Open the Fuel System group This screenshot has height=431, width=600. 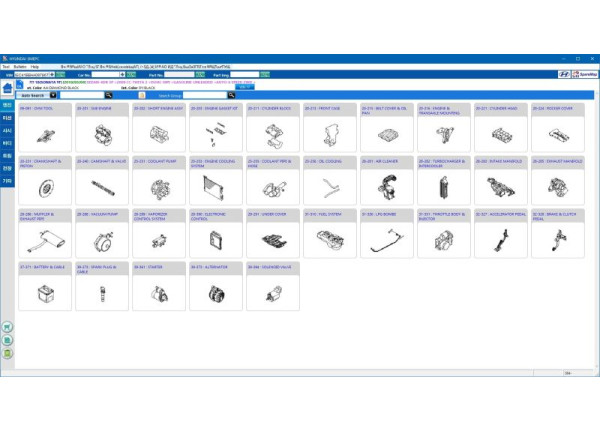[328, 238]
